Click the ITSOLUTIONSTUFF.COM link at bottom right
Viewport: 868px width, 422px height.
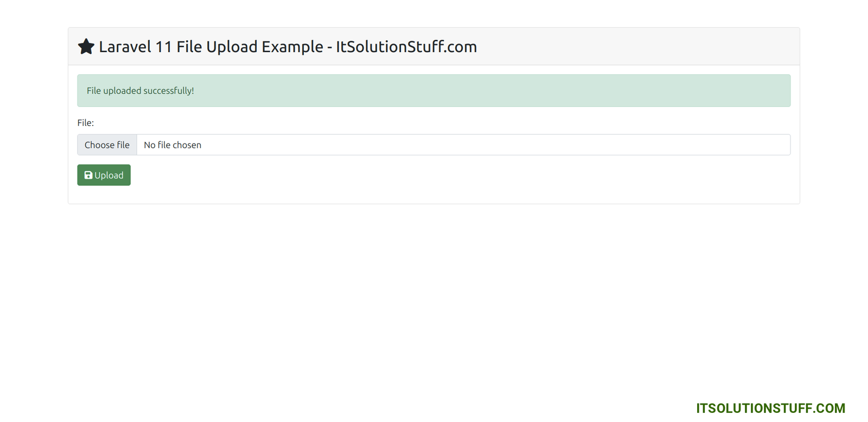[770, 408]
